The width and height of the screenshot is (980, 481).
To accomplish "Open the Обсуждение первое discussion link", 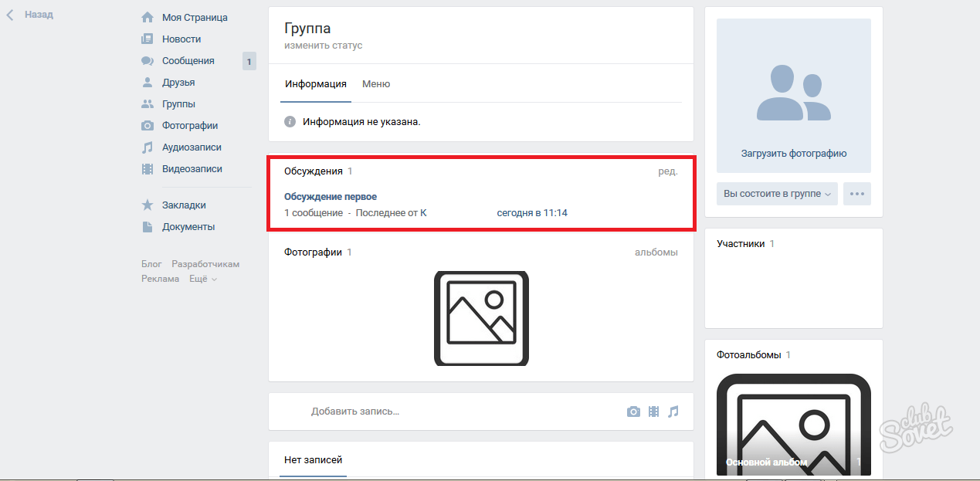I will (331, 197).
